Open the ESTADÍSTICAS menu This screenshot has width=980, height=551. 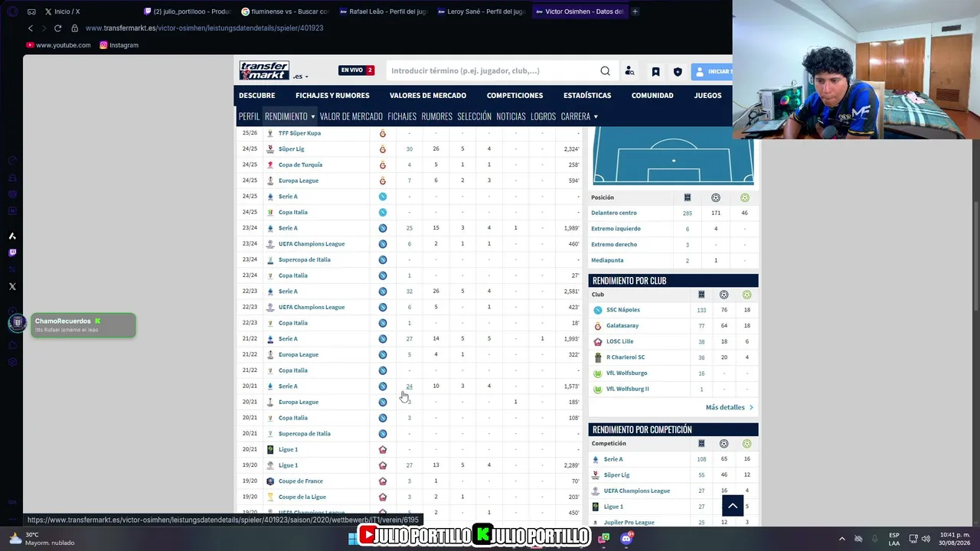587,96
